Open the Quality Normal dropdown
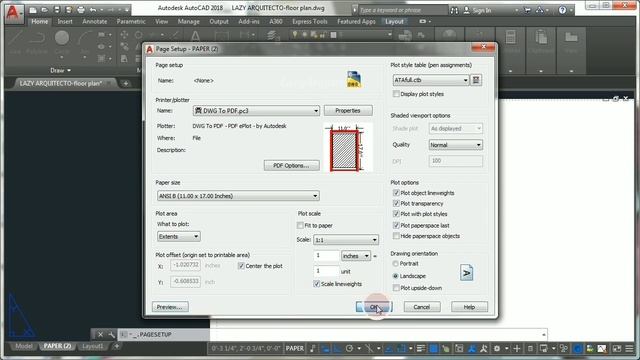Screen dimensions: 640x360 (x=456, y=145)
